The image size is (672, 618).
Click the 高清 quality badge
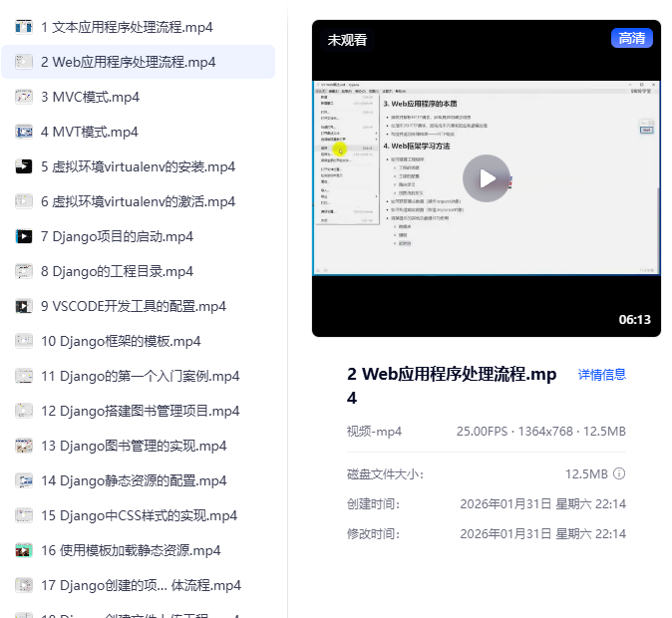click(632, 38)
